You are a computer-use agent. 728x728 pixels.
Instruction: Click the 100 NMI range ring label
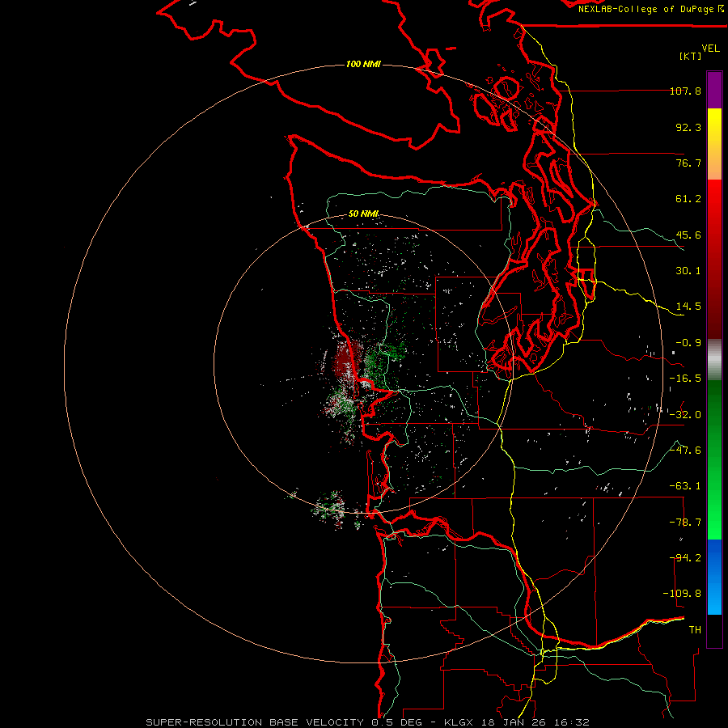tap(363, 64)
